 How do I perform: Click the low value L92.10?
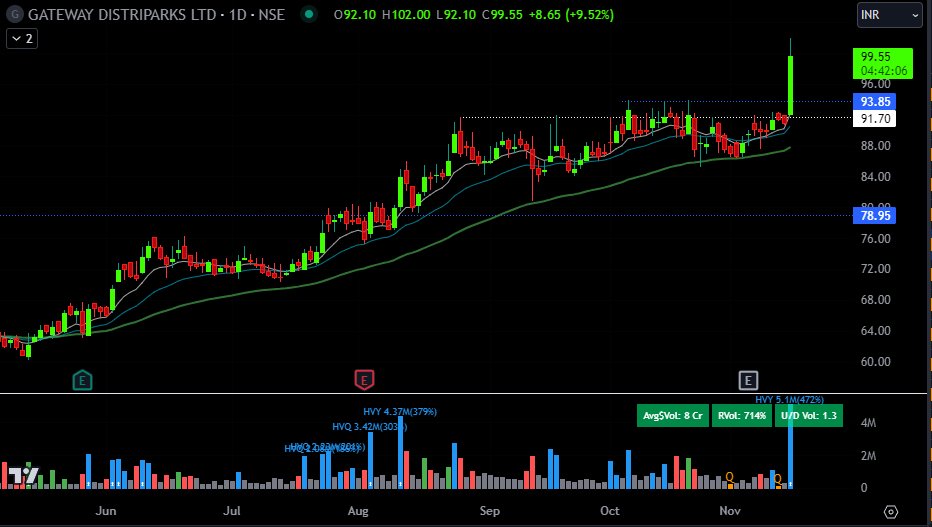point(456,15)
